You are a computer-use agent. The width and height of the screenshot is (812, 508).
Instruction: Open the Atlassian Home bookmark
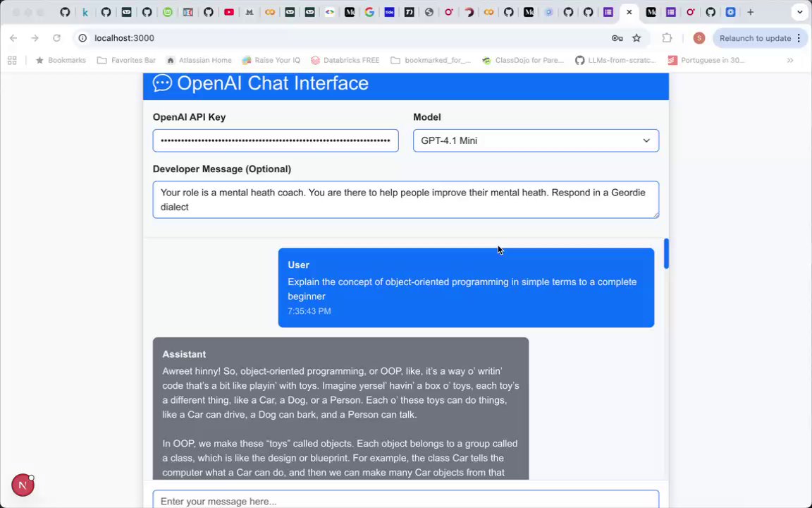click(x=199, y=60)
